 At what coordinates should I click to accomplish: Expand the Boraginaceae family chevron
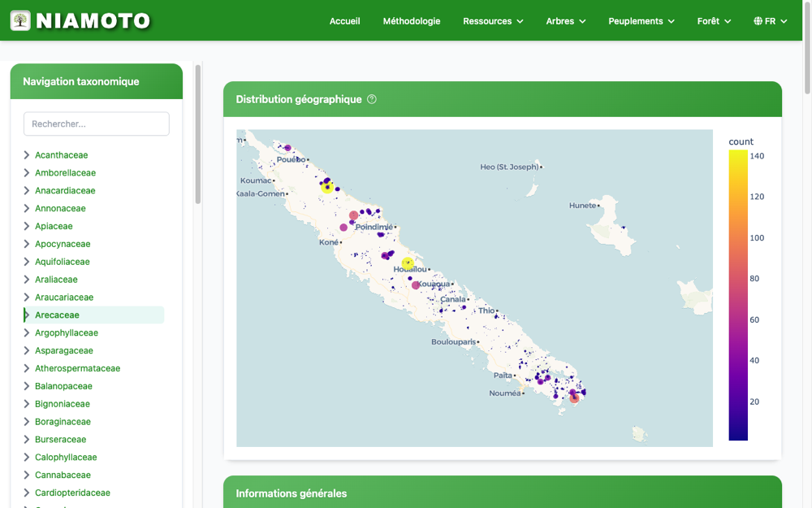point(27,421)
